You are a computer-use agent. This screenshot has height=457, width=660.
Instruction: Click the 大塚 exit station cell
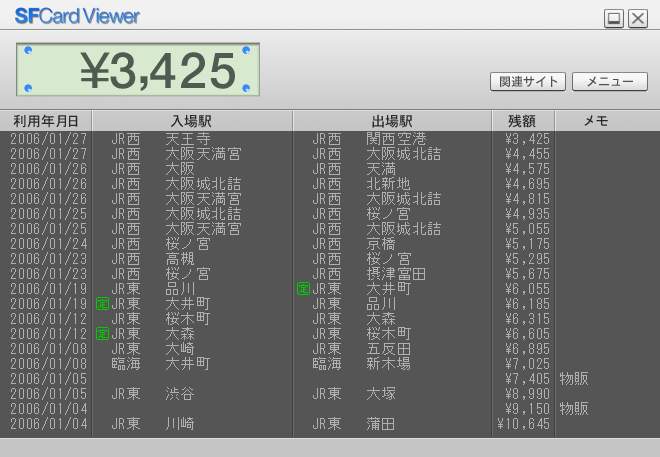(x=381, y=394)
